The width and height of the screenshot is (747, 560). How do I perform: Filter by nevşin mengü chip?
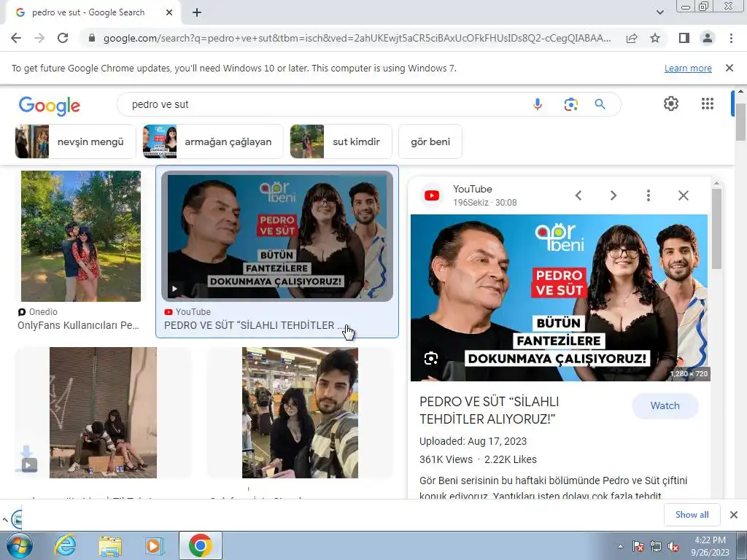click(76, 141)
